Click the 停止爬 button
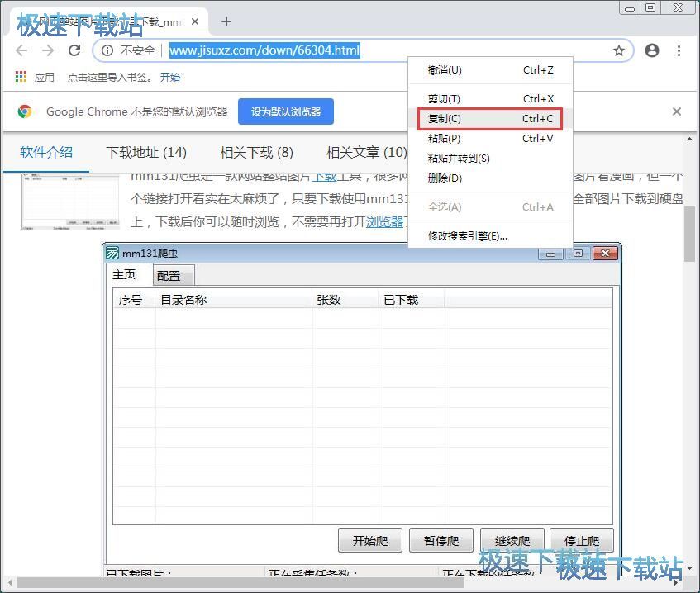Screen dimensions: 700x593 point(583,539)
